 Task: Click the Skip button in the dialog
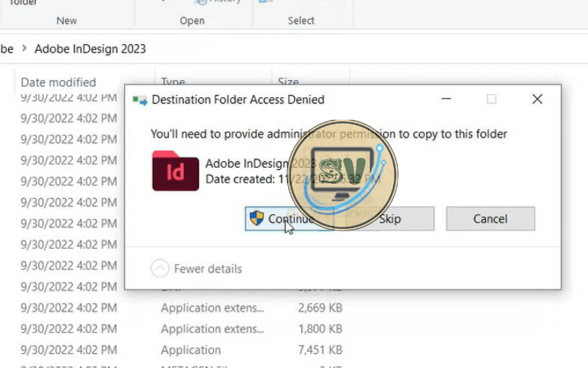(390, 219)
